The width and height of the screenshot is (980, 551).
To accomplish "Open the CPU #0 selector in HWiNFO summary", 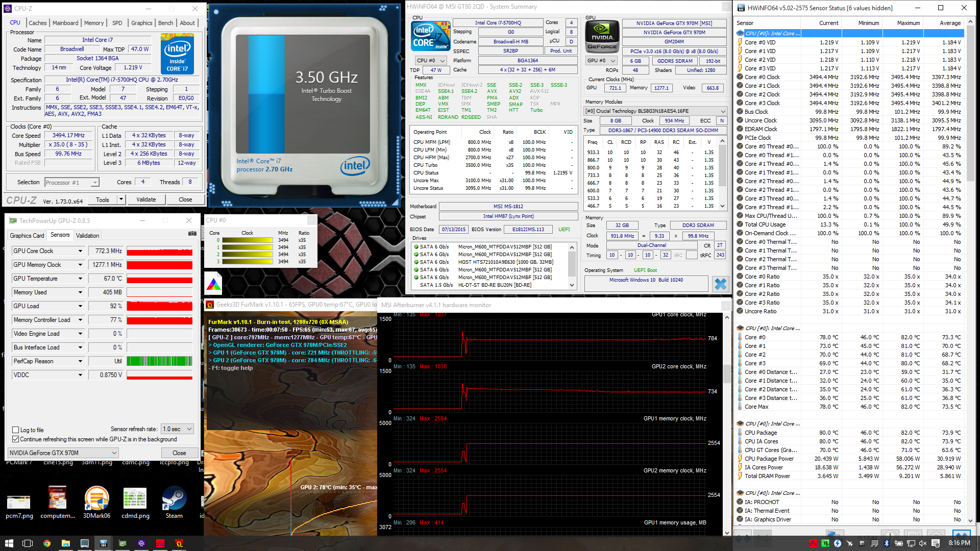I will click(431, 60).
